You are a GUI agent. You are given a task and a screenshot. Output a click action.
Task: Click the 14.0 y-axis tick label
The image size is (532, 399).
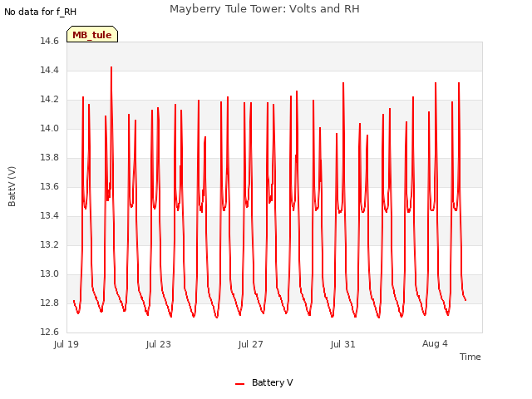coord(50,128)
